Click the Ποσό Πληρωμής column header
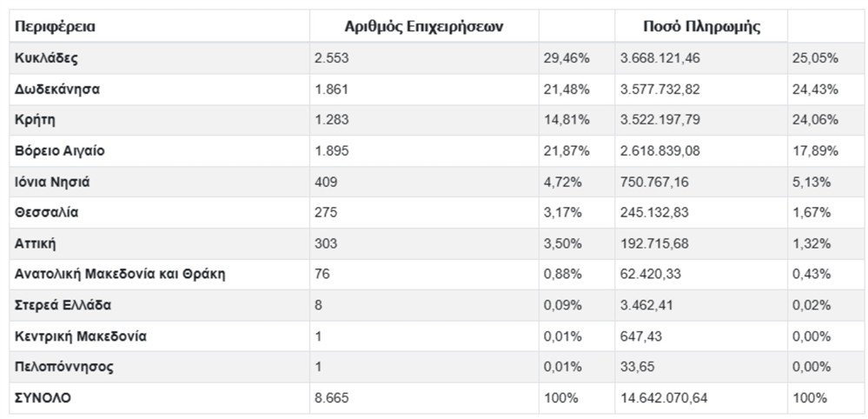The image size is (868, 419). (x=701, y=27)
